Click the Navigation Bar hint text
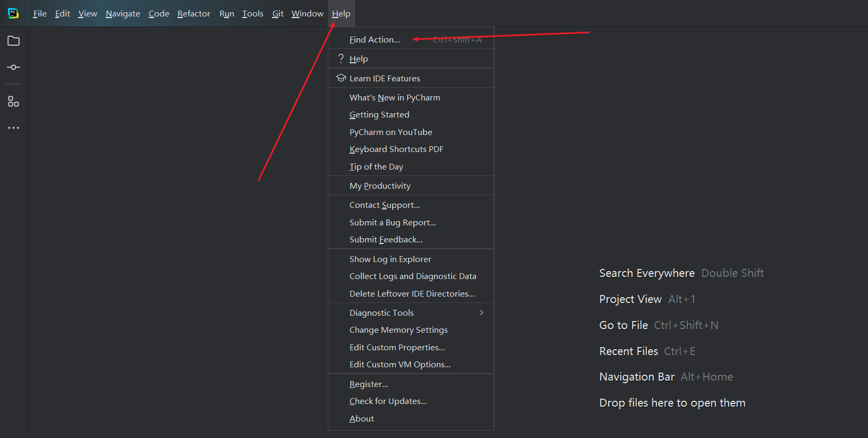This screenshot has height=438, width=868. point(637,377)
